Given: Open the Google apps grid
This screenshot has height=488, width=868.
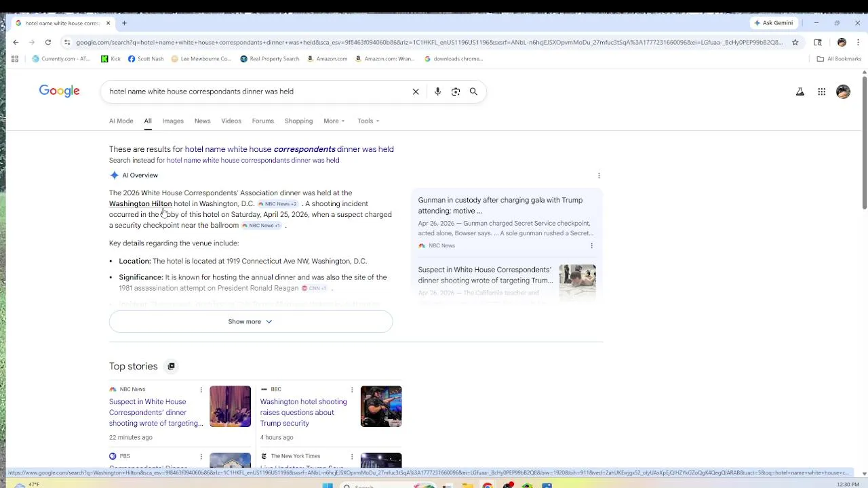Looking at the screenshot, I should (821, 91).
